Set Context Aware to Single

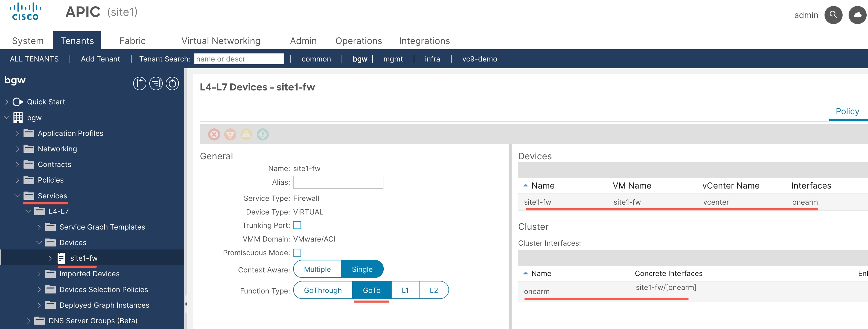tap(362, 269)
